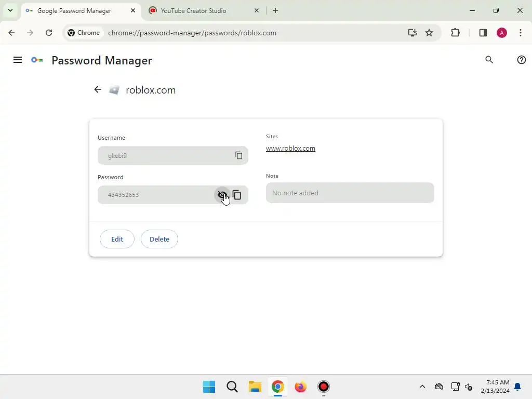Show hidden system tray icons
The width and height of the screenshot is (532, 399).
(422, 387)
